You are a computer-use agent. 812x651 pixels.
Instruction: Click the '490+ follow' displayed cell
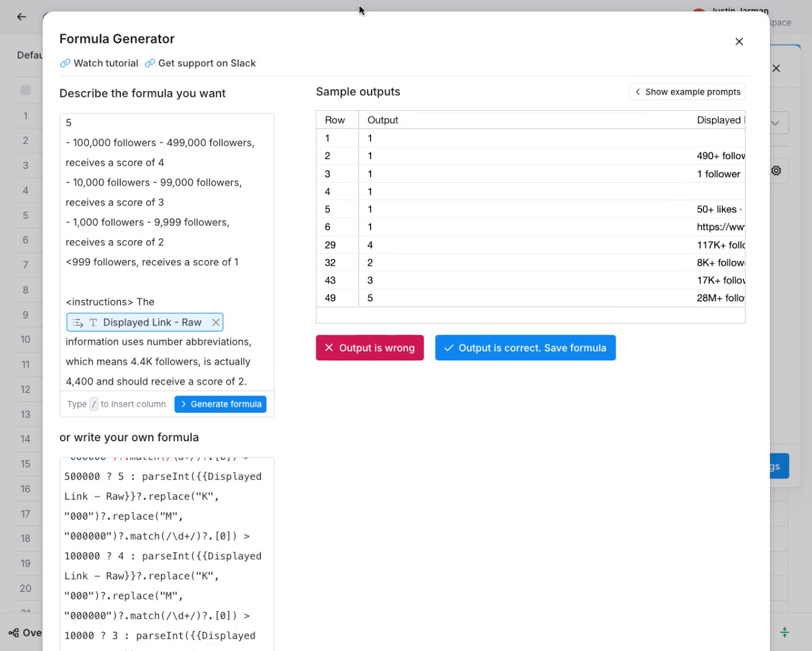click(720, 156)
